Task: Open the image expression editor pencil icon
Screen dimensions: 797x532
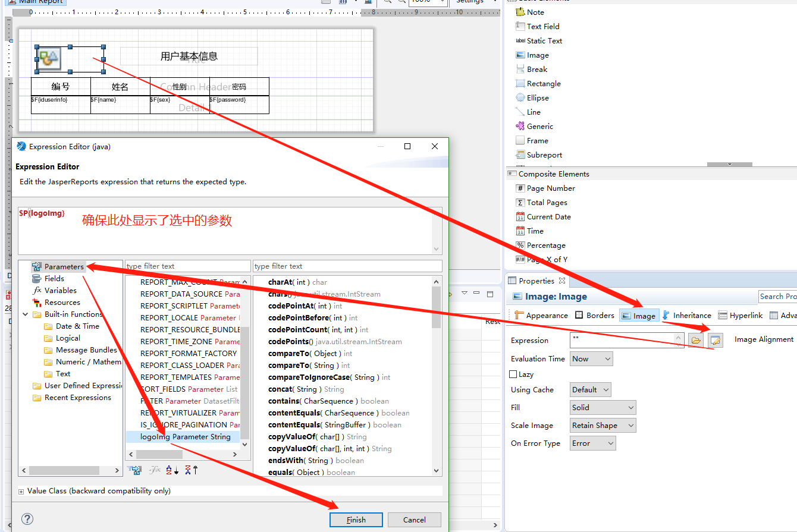Action: pos(715,340)
